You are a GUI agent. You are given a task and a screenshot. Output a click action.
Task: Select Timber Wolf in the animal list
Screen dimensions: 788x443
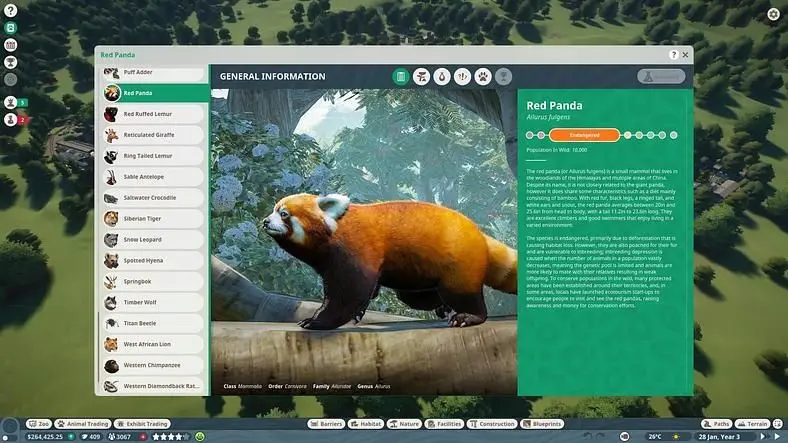(x=153, y=302)
